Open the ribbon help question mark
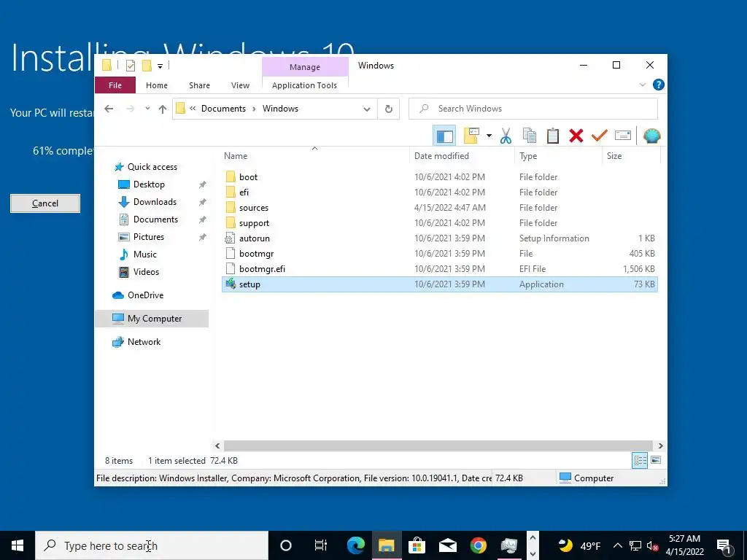The width and height of the screenshot is (747, 560). tap(659, 85)
